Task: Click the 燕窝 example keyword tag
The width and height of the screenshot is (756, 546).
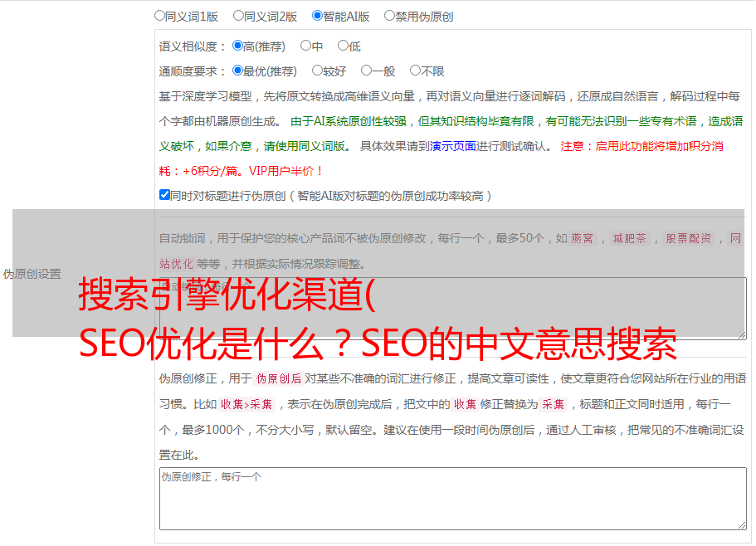Action: pos(582,238)
